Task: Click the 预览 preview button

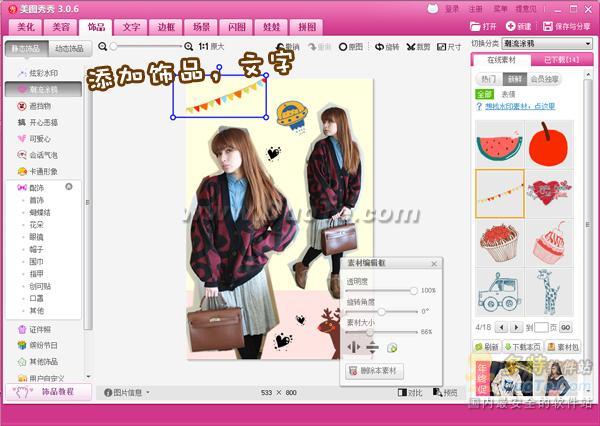Action: tap(445, 392)
